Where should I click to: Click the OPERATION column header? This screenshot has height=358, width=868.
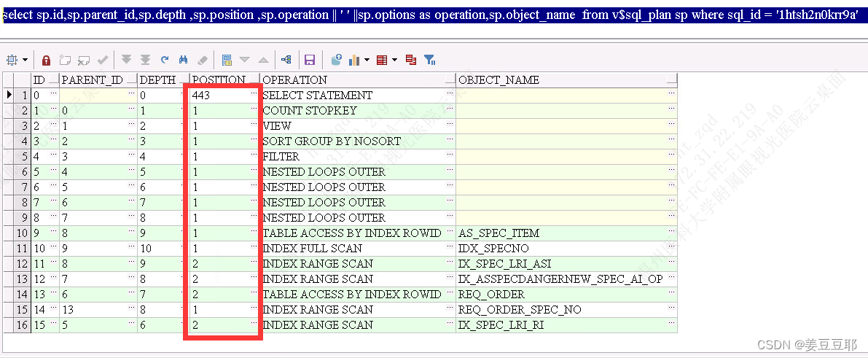[358, 79]
